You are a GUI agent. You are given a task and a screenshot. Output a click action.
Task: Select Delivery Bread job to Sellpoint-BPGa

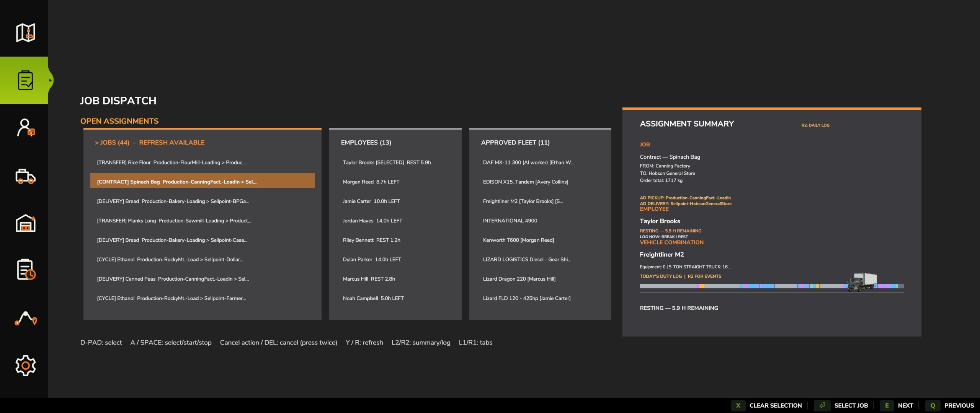click(x=203, y=201)
